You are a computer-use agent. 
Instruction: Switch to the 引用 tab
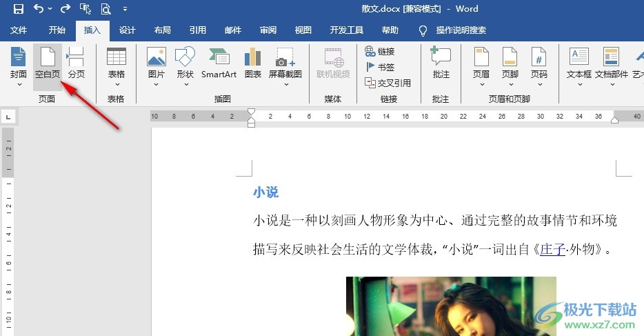pos(198,30)
